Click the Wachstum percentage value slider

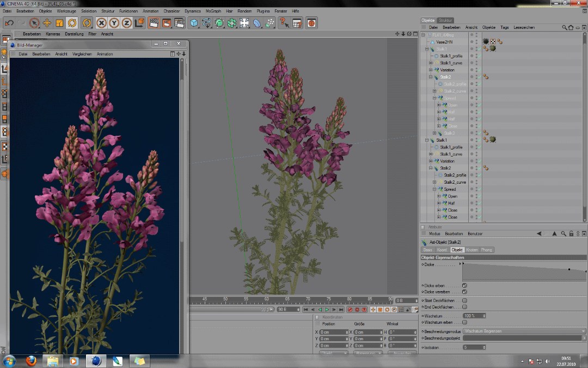[473, 315]
